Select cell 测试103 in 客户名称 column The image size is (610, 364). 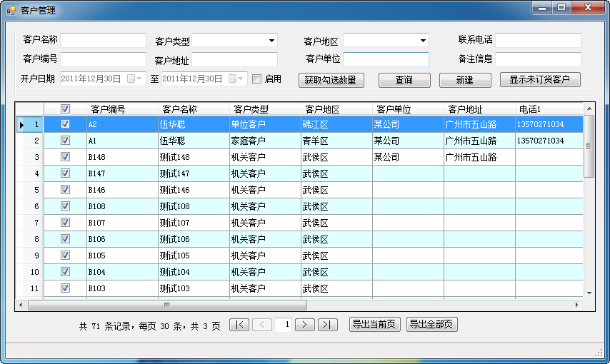pos(194,288)
